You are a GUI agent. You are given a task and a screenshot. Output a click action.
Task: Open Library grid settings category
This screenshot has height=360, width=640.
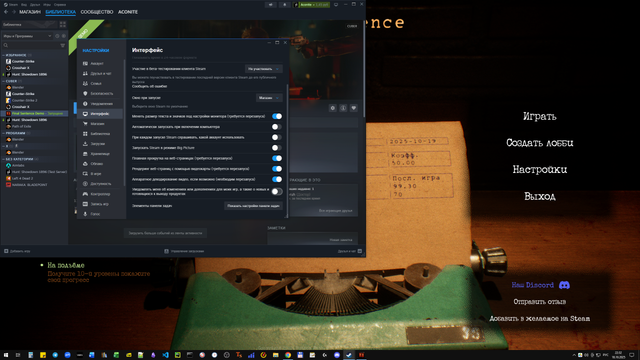click(x=85, y=133)
